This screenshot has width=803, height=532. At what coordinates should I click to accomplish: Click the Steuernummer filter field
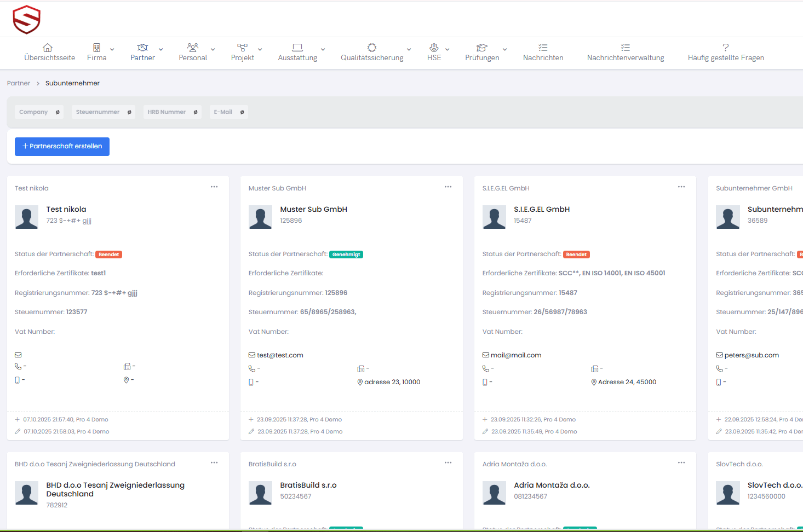[x=98, y=112]
